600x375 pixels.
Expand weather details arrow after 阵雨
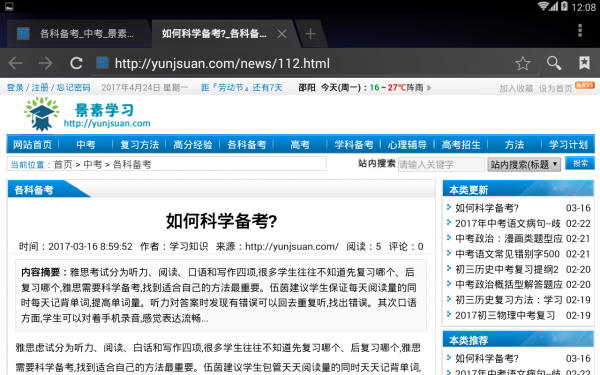[x=429, y=88]
